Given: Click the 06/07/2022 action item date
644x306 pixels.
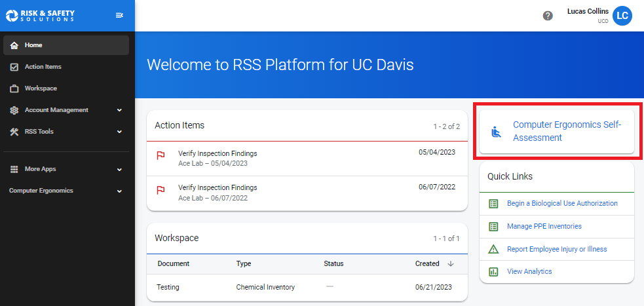Looking at the screenshot, I should [437, 187].
